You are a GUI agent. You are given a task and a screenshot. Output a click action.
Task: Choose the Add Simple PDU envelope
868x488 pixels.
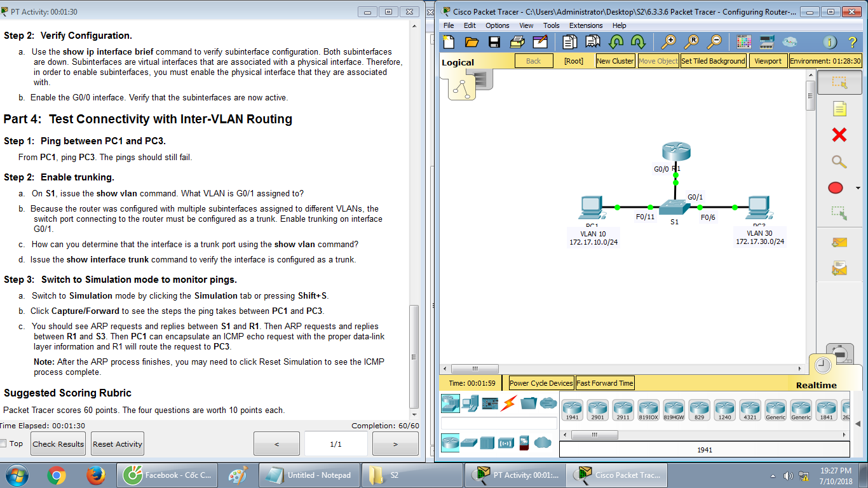[x=839, y=242]
